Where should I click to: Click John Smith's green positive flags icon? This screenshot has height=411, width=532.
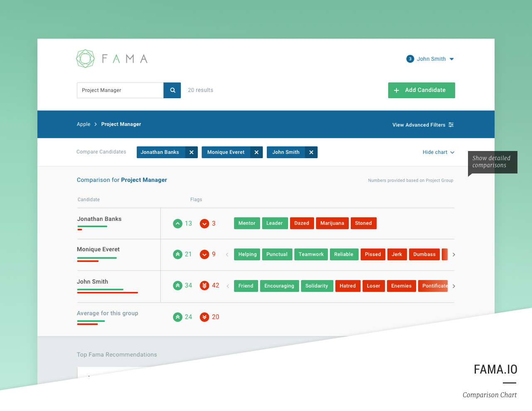[x=177, y=285]
